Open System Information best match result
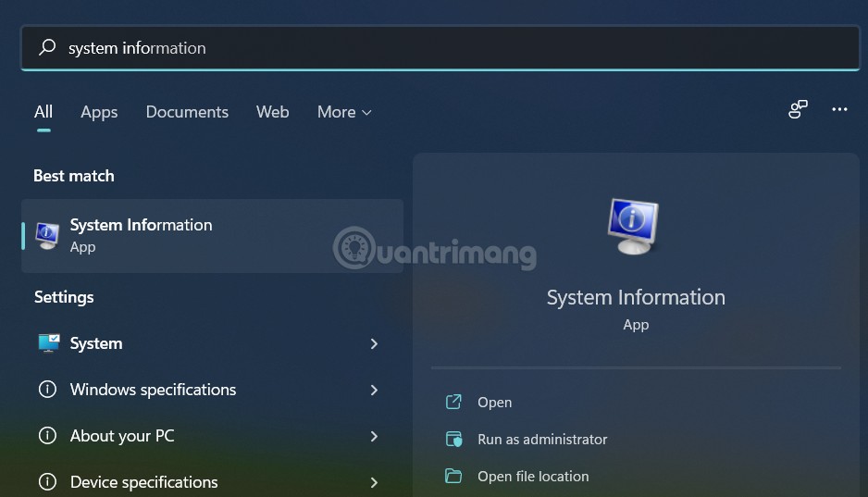Viewport: 868px width, 497px height. [213, 236]
